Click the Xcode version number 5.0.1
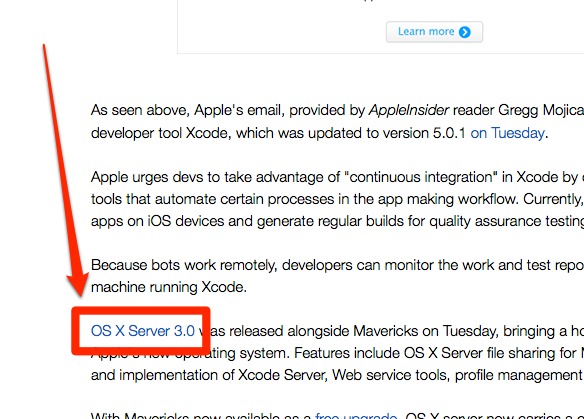Screen dimensions: 584x419 point(449,133)
